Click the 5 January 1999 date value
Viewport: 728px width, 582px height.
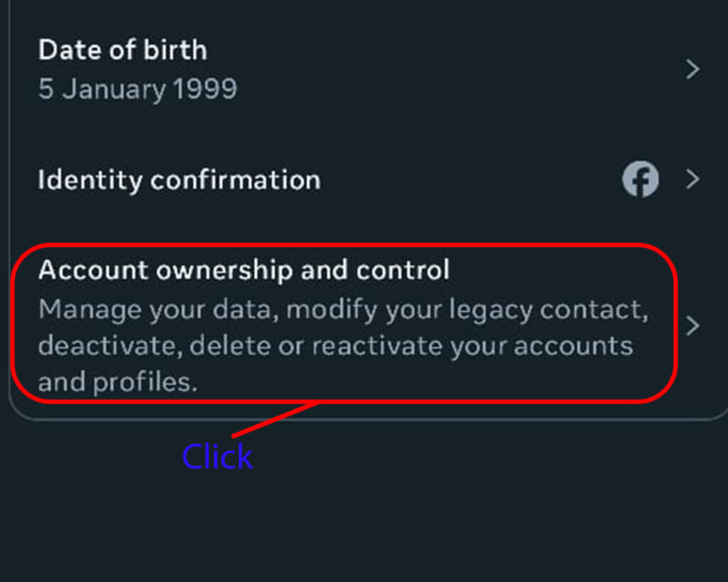[137, 90]
